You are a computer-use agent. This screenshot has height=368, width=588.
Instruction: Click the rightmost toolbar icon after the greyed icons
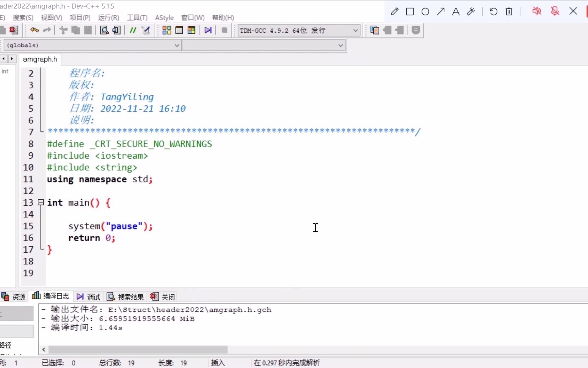416,30
